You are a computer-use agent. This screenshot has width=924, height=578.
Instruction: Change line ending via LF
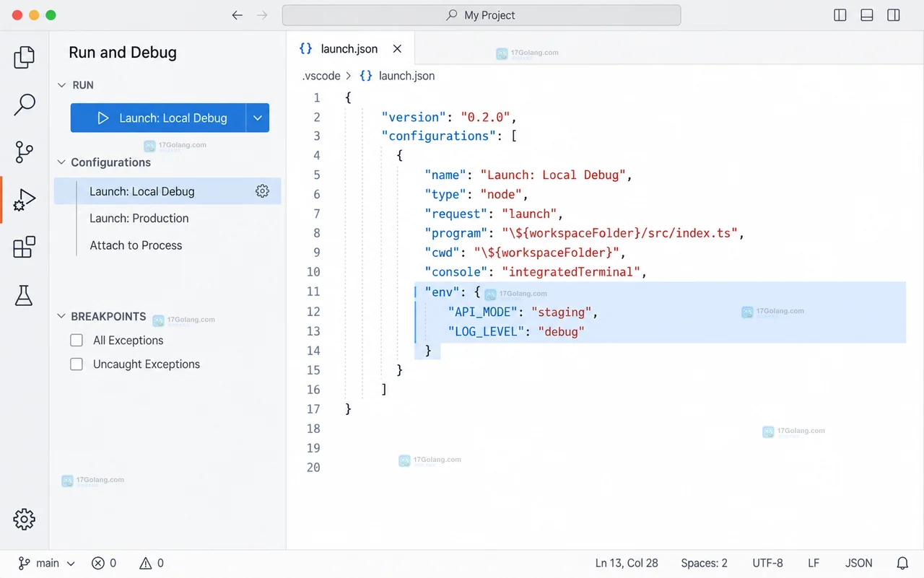814,563
